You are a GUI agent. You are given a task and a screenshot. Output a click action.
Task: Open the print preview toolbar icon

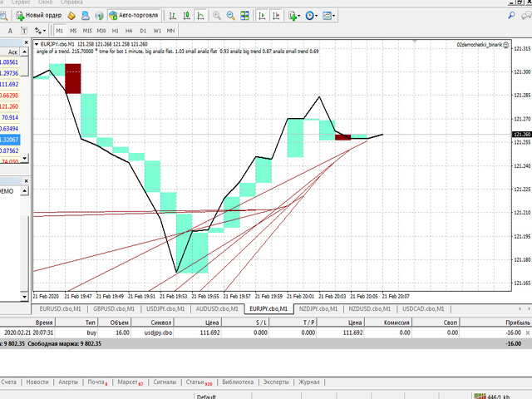pos(3,16)
